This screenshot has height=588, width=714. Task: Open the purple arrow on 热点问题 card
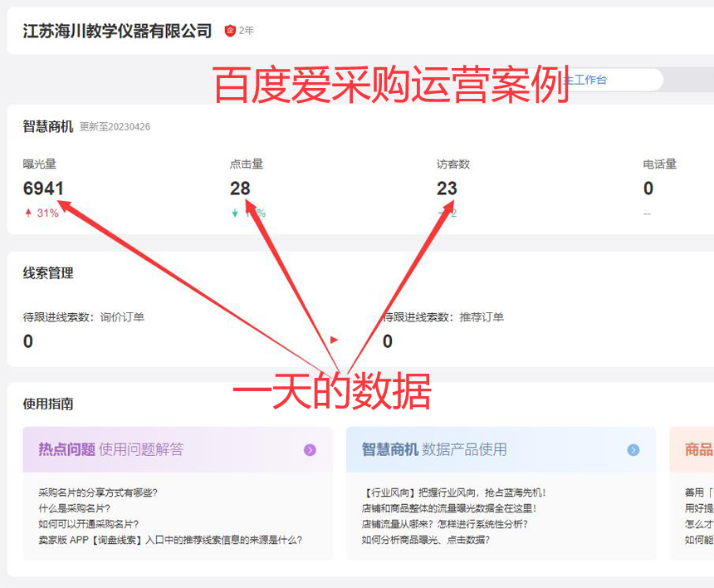(310, 450)
